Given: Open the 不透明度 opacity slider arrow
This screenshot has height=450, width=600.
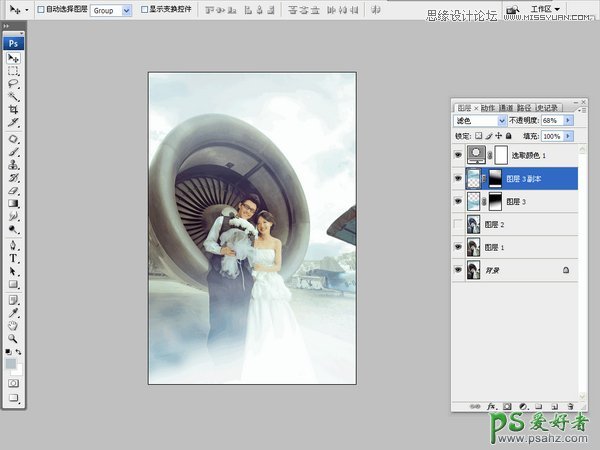Looking at the screenshot, I should click(x=569, y=120).
